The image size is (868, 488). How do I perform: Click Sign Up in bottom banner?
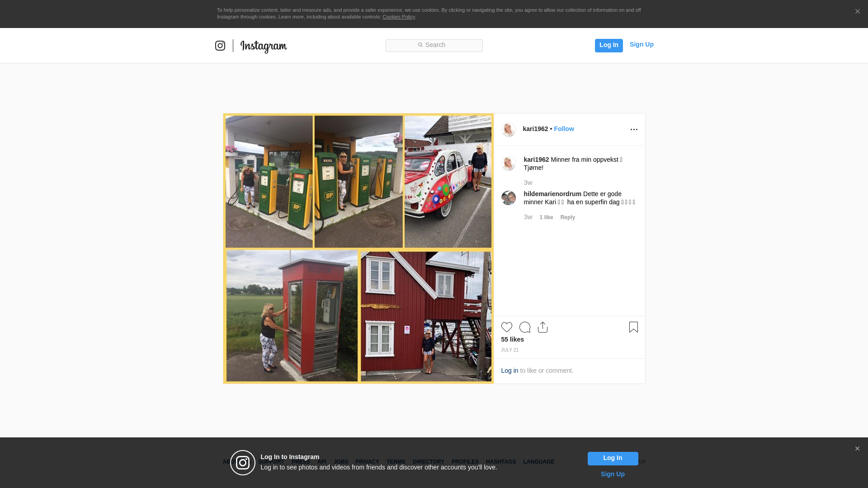pyautogui.click(x=613, y=474)
